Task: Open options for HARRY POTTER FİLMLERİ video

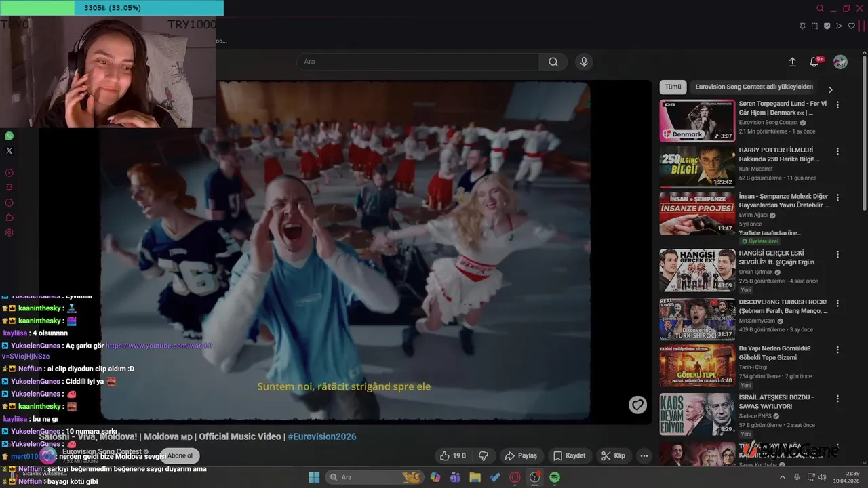Action: pos(837,151)
